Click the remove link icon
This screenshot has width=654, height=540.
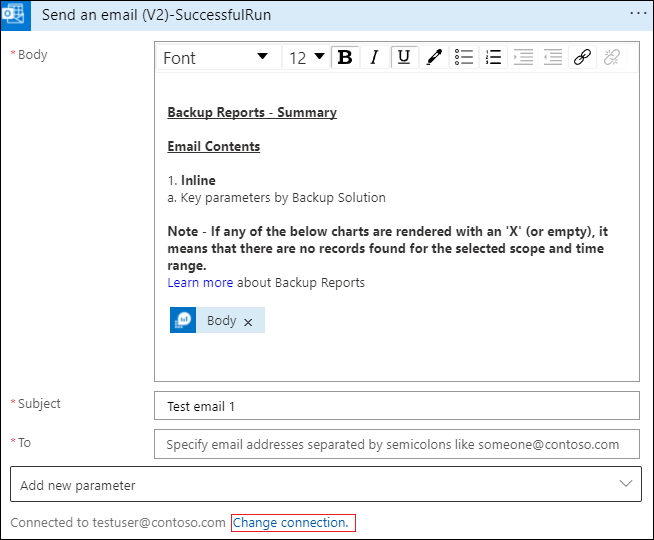(x=612, y=57)
